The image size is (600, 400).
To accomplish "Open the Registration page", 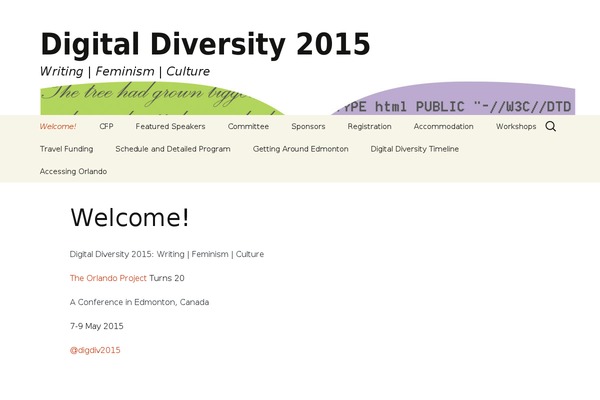I will [369, 126].
